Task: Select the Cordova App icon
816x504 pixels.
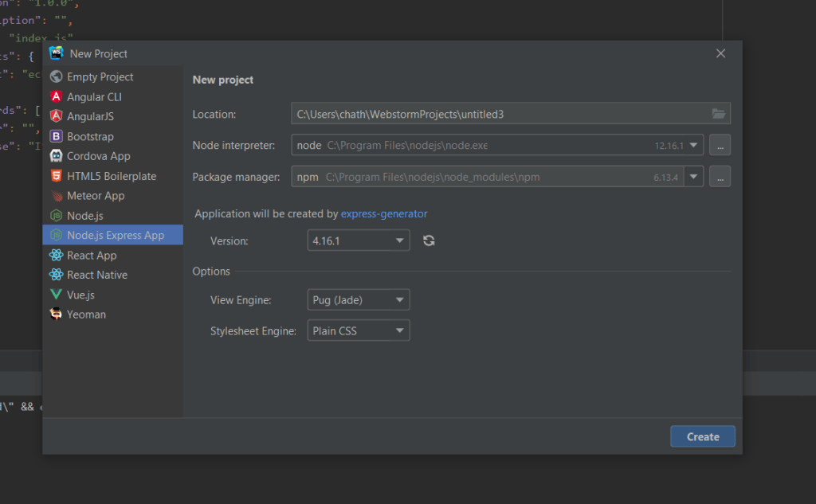Action: click(56, 156)
